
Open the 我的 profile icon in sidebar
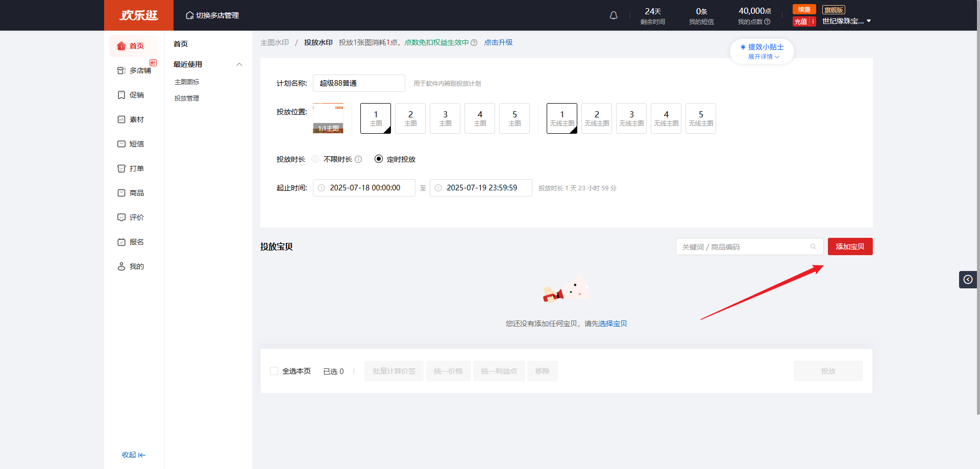point(121,266)
